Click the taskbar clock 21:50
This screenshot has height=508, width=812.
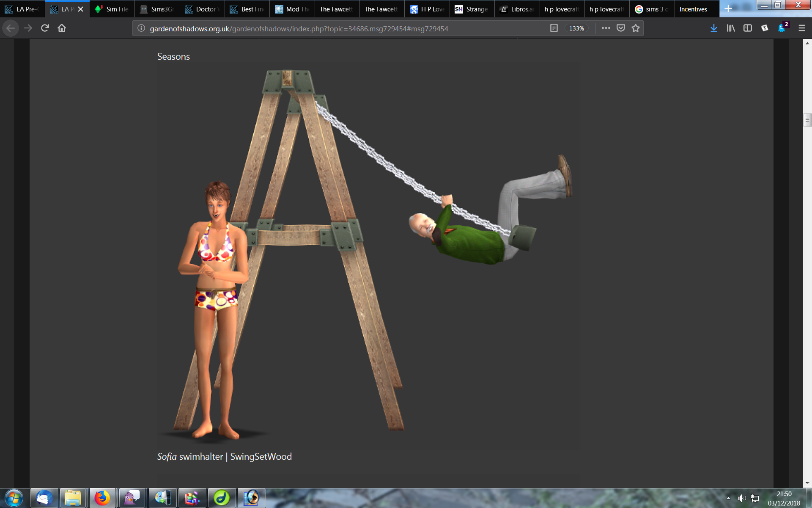(784, 494)
